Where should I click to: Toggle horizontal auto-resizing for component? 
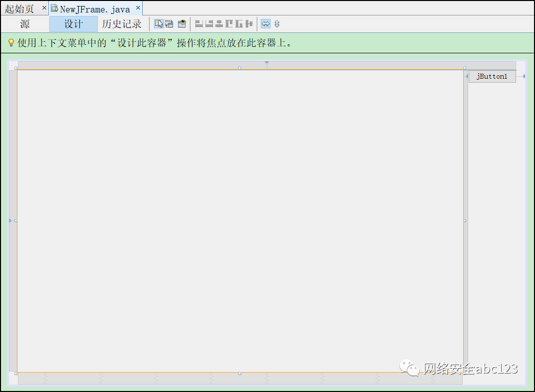(x=266, y=23)
